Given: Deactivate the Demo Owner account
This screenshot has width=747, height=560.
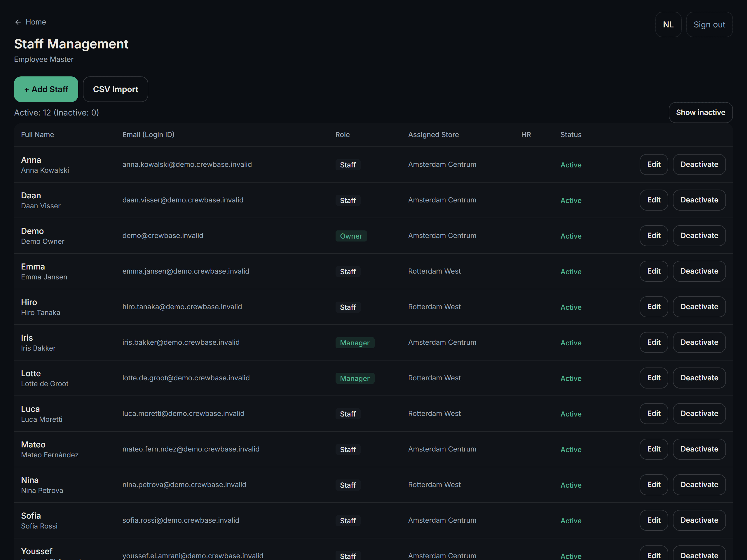Looking at the screenshot, I should (x=699, y=236).
